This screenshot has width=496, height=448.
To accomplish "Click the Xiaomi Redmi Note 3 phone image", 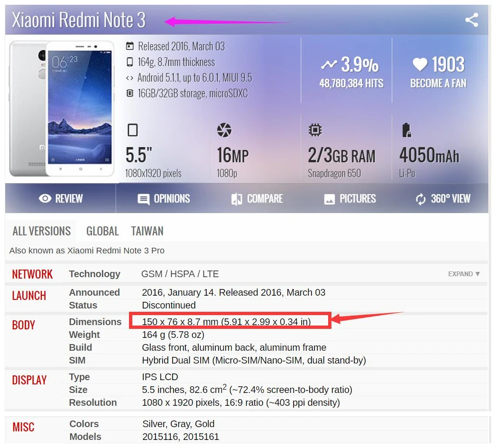I will click(62, 108).
